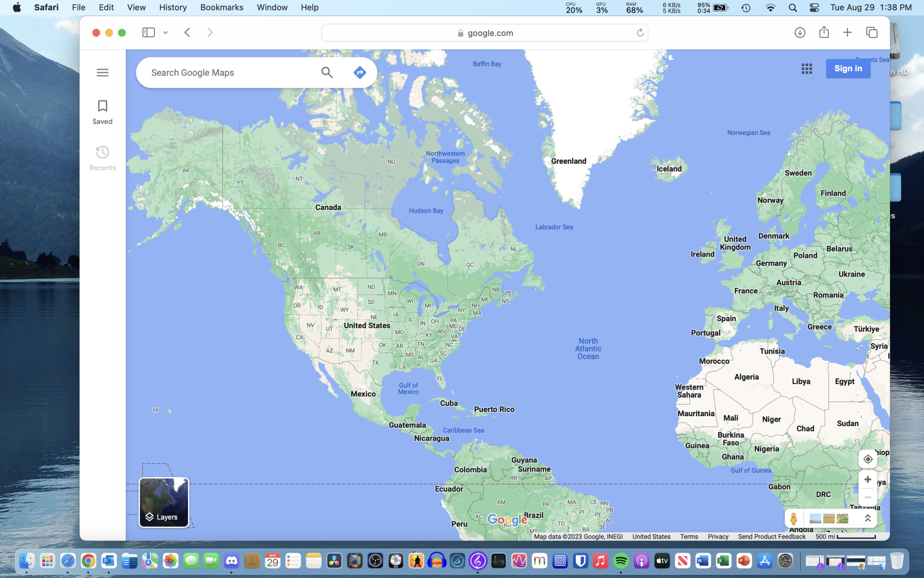
Task: Toggle the Safari sidebar
Action: click(x=148, y=32)
